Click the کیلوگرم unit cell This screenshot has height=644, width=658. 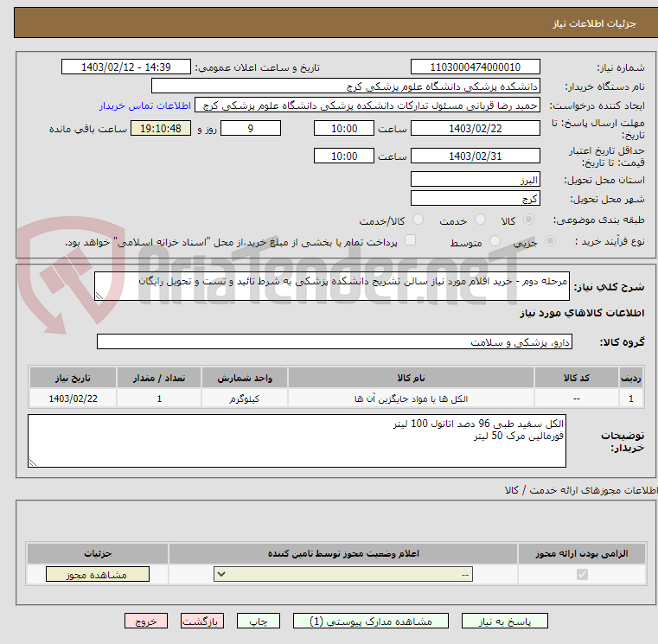coord(245,399)
